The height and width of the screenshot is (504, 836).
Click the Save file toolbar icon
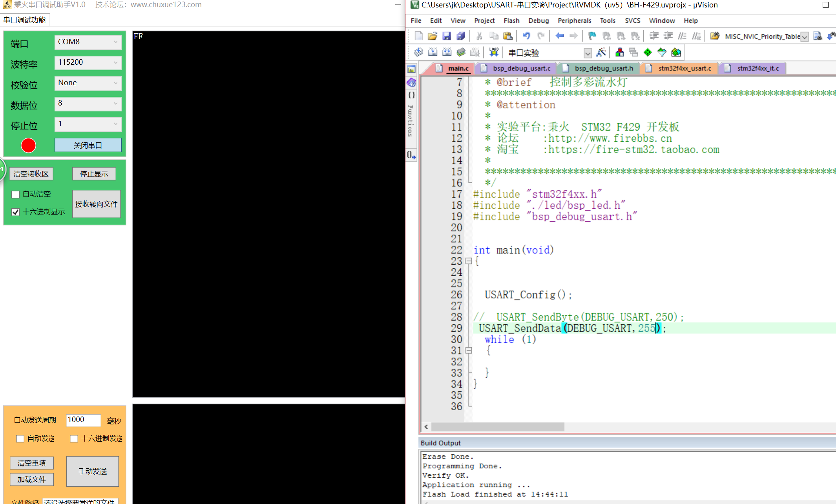point(446,36)
